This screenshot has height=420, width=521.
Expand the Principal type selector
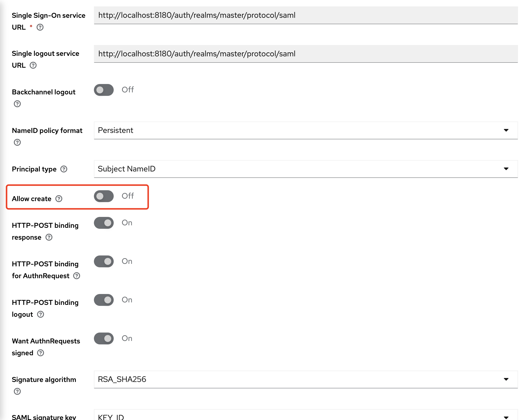[x=506, y=169]
